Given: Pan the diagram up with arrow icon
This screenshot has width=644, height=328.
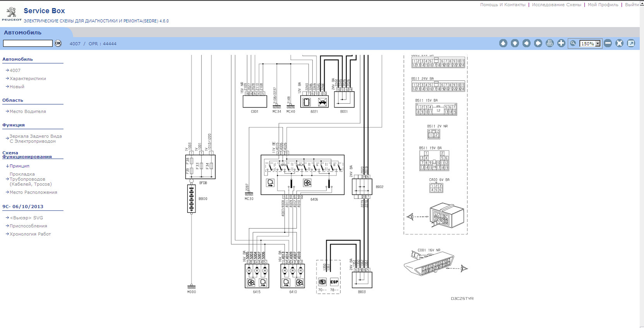Looking at the screenshot, I should (503, 43).
